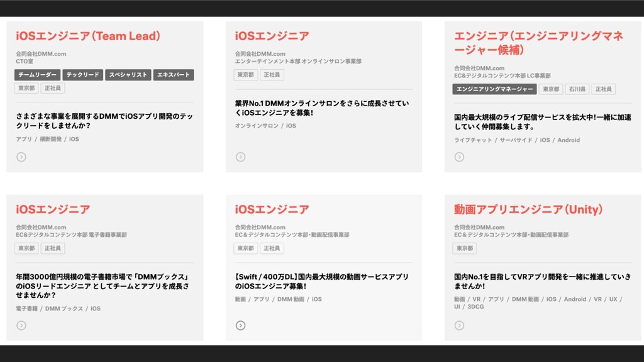
Task: Click 'エンターテインメント本部 オンラインサロン事業部' department text
Action: (x=298, y=61)
